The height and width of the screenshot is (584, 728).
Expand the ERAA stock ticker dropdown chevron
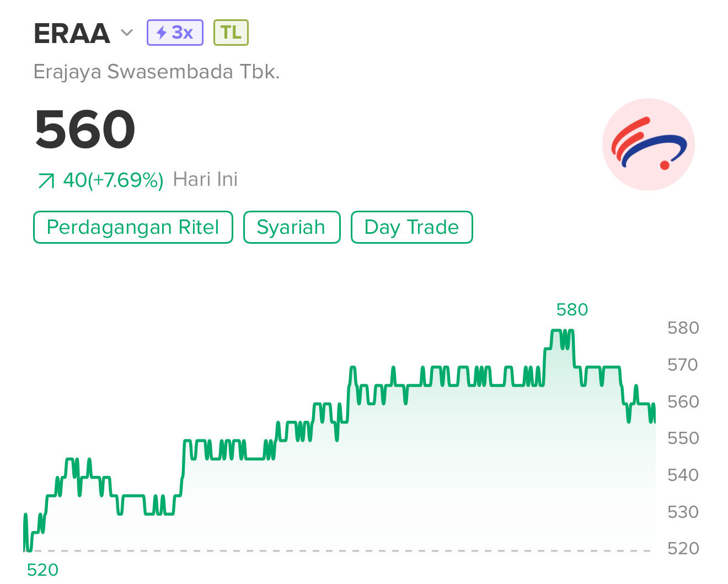click(x=127, y=33)
